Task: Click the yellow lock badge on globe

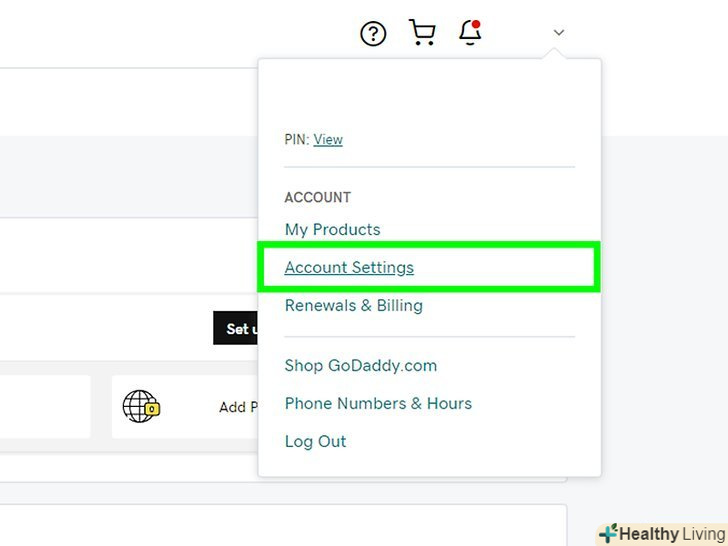Action: point(153,410)
